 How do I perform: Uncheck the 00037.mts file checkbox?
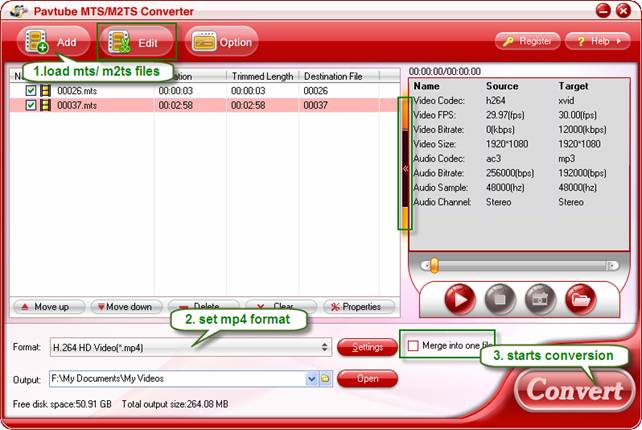point(31,105)
